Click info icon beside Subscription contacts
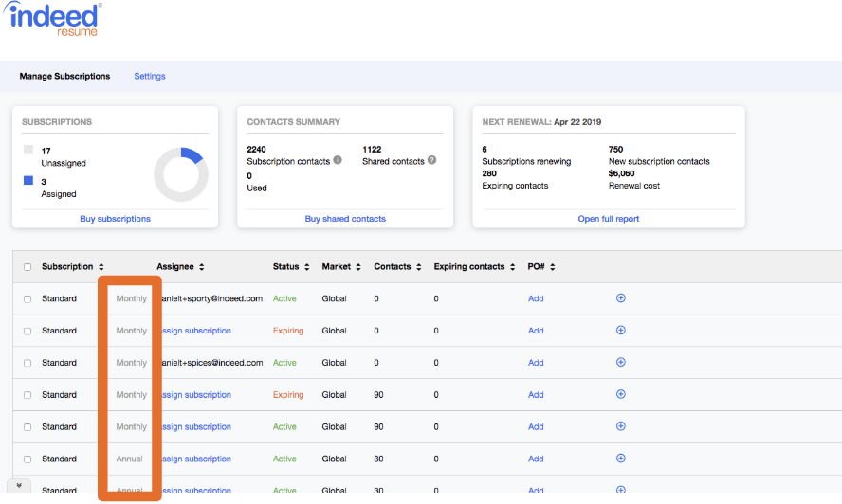The height and width of the screenshot is (504, 842). [x=338, y=161]
